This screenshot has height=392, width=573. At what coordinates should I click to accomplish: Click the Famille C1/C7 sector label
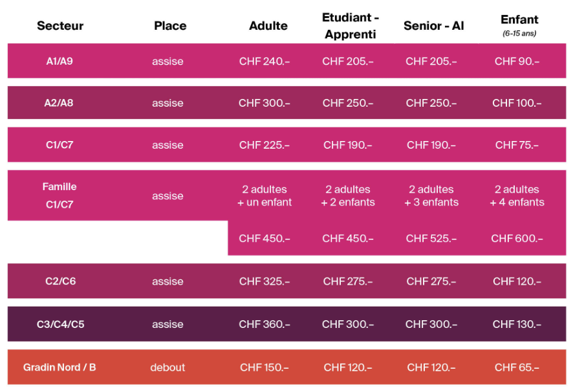[59, 195]
